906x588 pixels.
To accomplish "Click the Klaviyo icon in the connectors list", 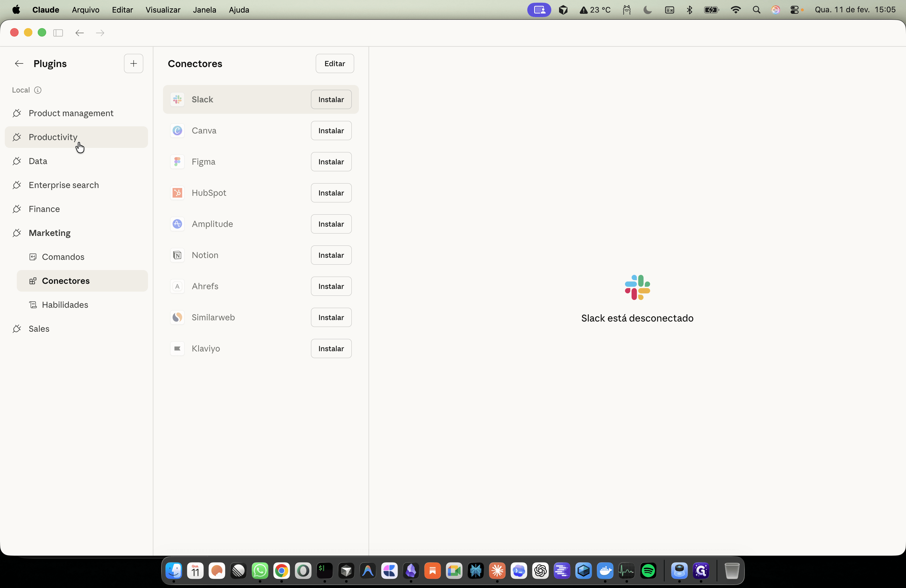I will (x=177, y=349).
